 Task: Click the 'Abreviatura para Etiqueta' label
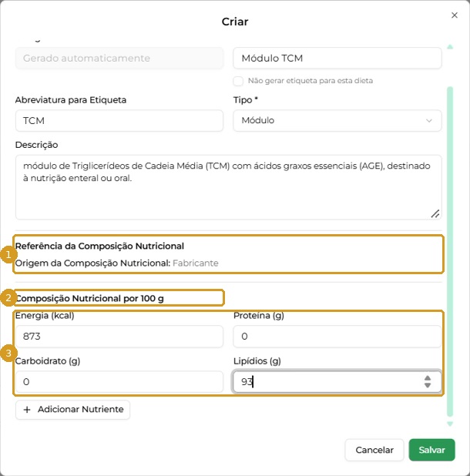coord(71,100)
